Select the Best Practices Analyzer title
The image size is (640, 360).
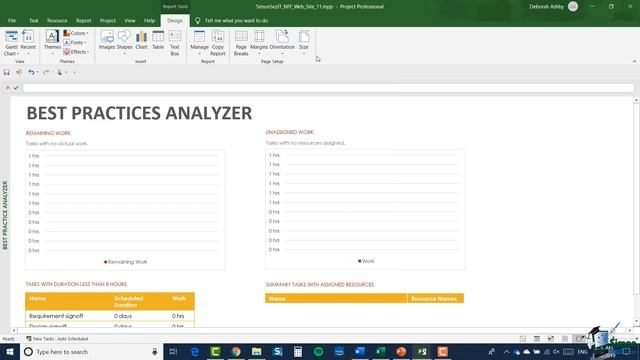(x=139, y=113)
